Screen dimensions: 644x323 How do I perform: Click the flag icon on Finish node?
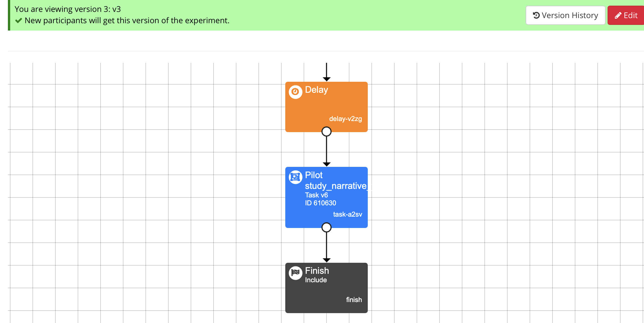295,273
